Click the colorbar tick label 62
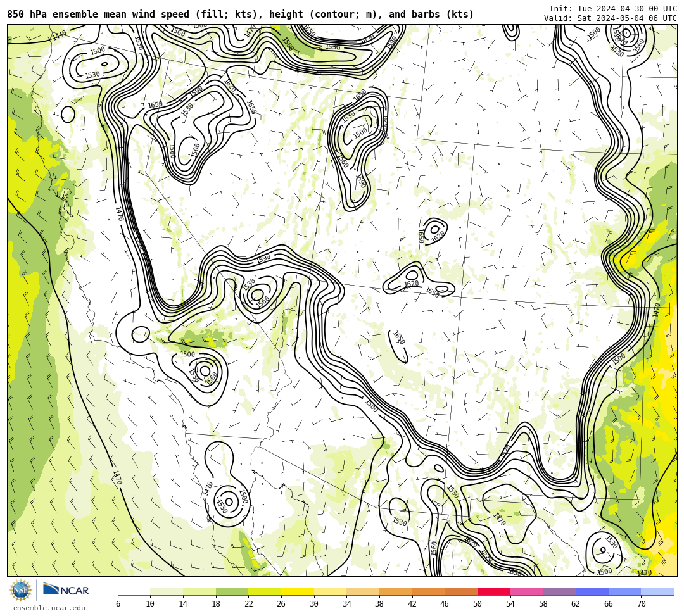 pos(576,604)
